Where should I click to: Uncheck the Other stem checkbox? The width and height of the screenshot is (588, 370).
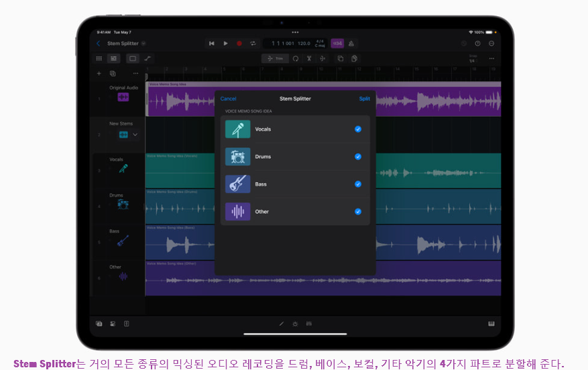[358, 211]
